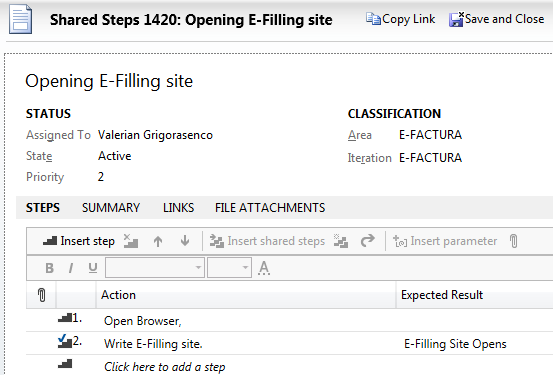
Task: Move step down with down arrow
Action: point(185,241)
